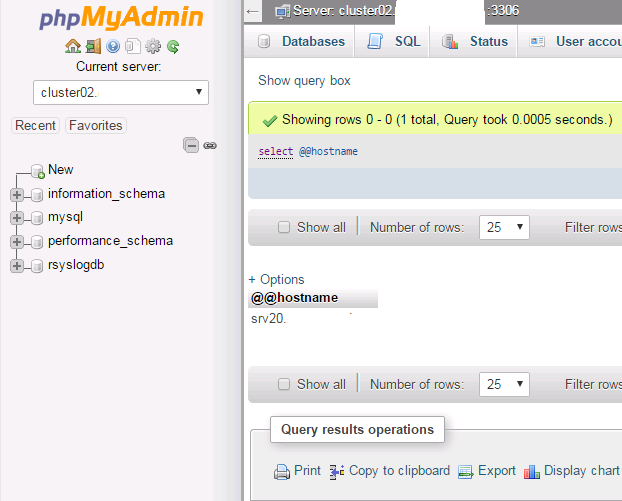Click the server icon in the breadcrumb
This screenshot has height=501, width=622.
(x=282, y=11)
